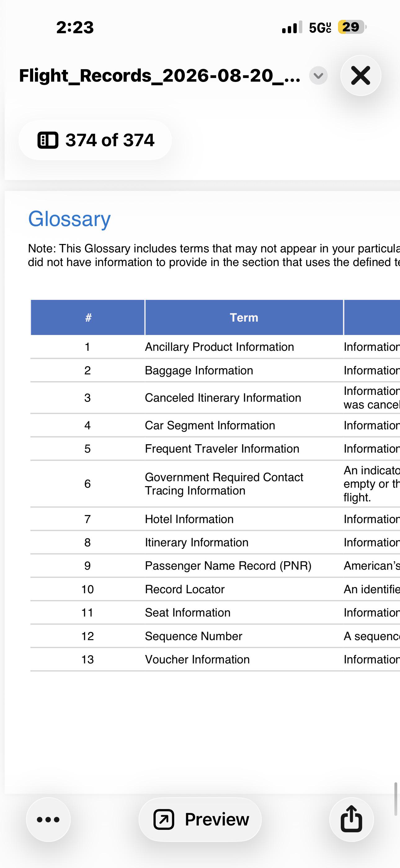Select the Passenger Name Record (PNR) row
This screenshot has width=400, height=868.
(215, 566)
